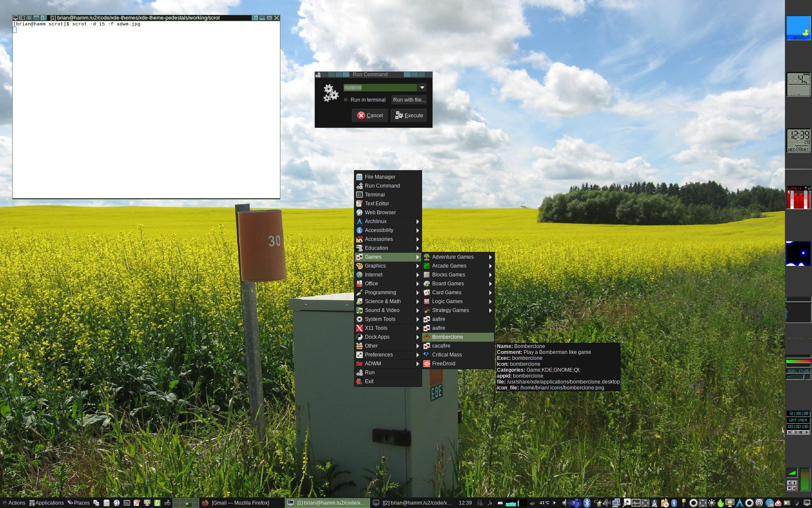Image resolution: width=812 pixels, height=508 pixels.
Task: Click the Cancel button in Run Command
Action: click(370, 116)
